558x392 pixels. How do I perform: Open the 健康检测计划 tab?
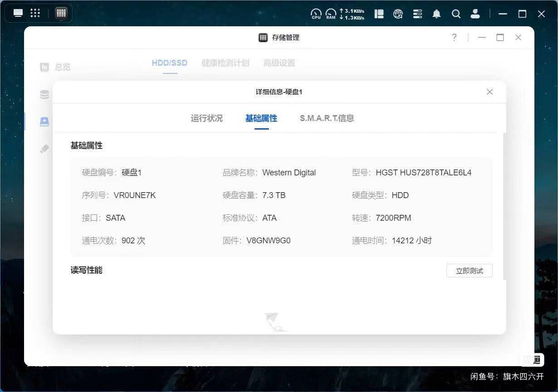pyautogui.click(x=225, y=63)
